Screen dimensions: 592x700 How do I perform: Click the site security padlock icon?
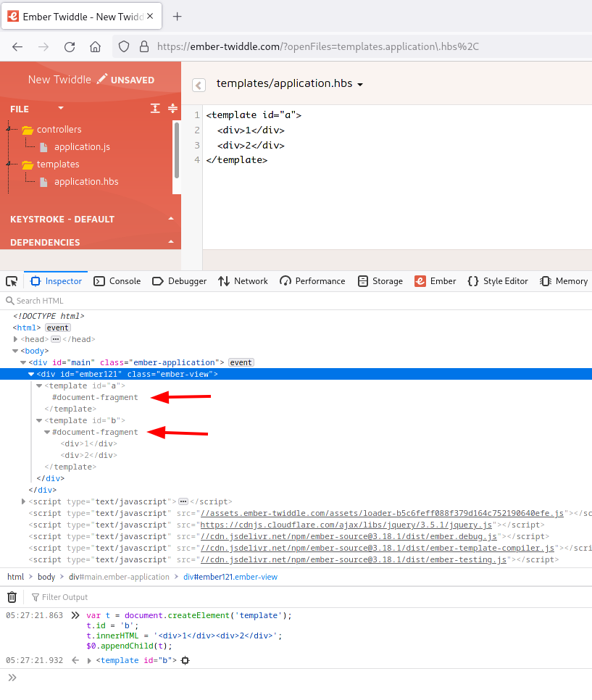pyautogui.click(x=144, y=46)
